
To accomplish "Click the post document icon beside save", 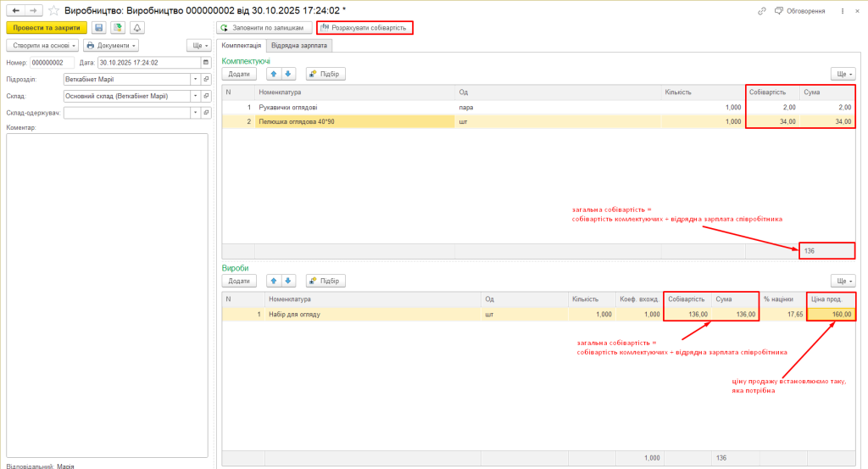I will pyautogui.click(x=118, y=27).
